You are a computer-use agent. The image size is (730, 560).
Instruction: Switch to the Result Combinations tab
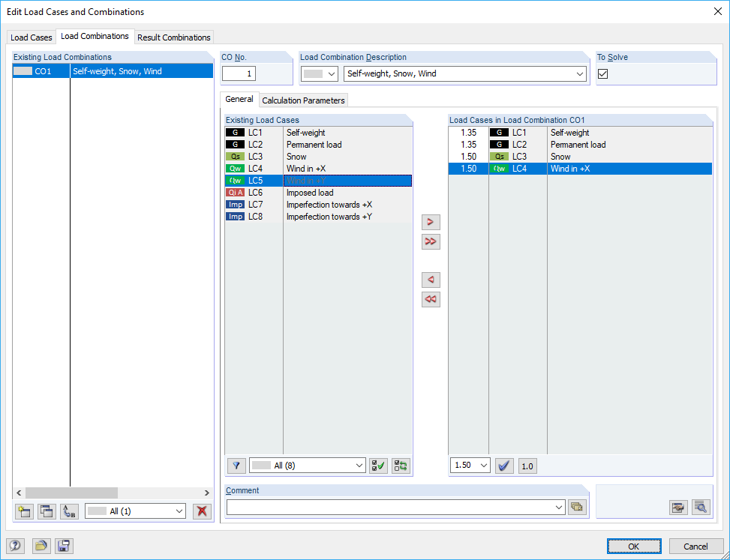pos(173,37)
